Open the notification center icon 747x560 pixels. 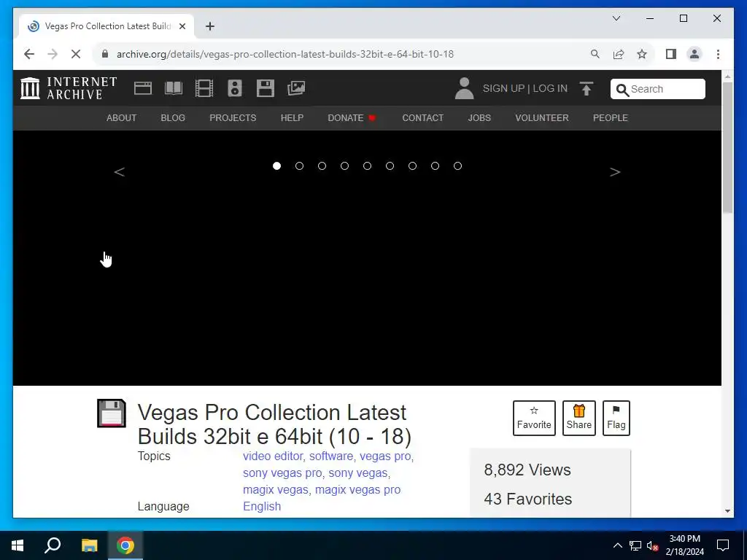723,545
